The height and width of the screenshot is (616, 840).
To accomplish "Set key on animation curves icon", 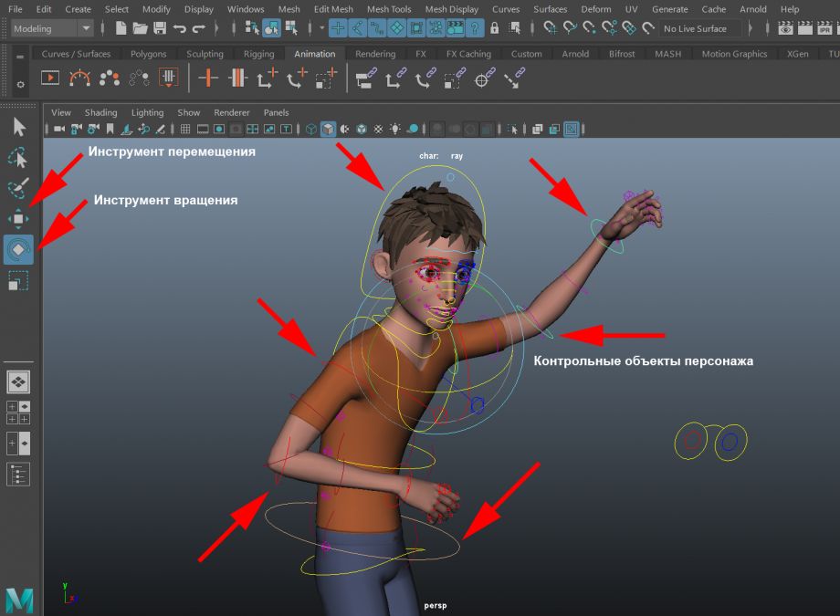I will (x=237, y=78).
